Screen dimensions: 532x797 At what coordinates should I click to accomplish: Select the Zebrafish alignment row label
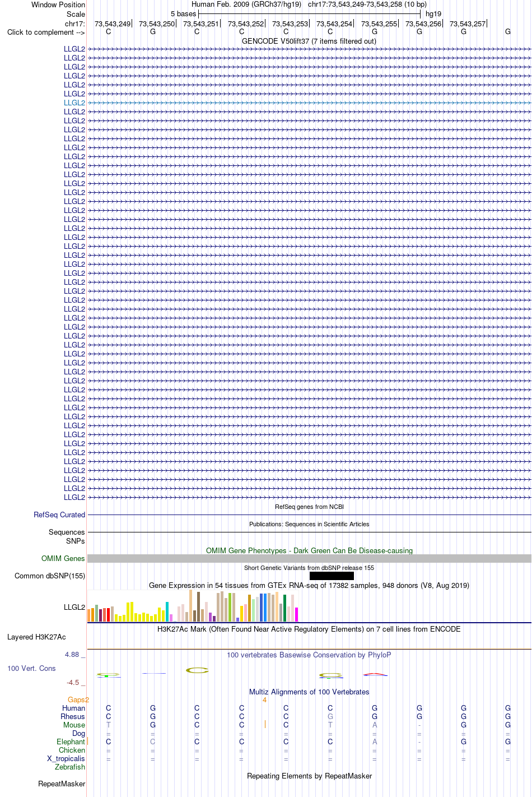tap(70, 767)
